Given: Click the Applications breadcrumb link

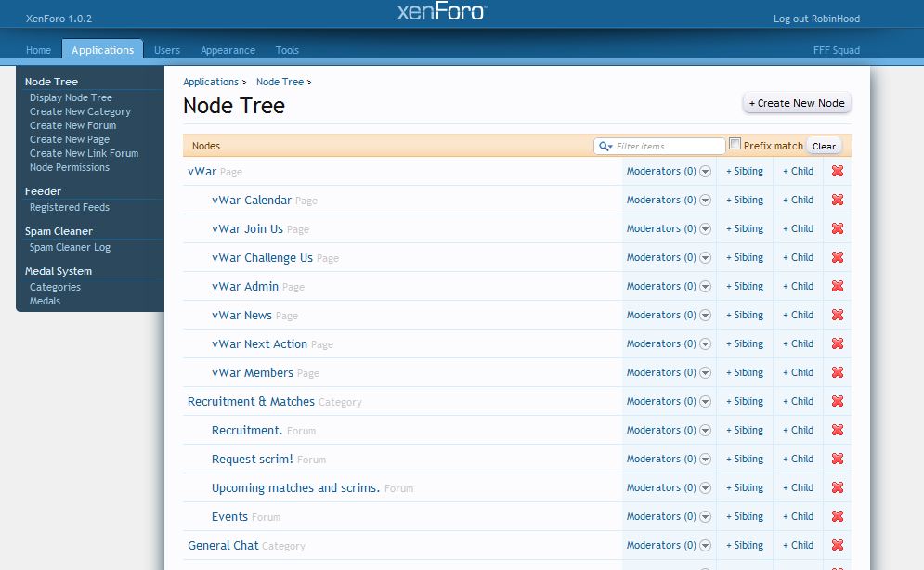Looking at the screenshot, I should pos(211,82).
